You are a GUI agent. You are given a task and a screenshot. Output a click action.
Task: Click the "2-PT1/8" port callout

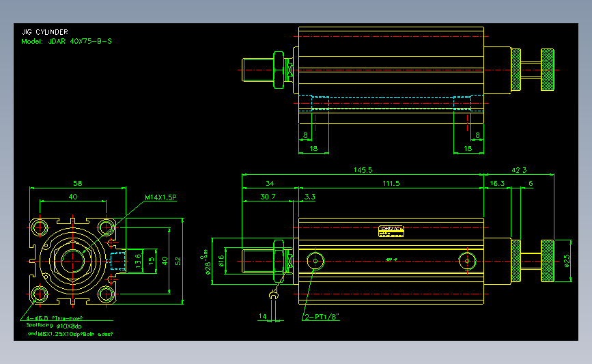(322, 317)
